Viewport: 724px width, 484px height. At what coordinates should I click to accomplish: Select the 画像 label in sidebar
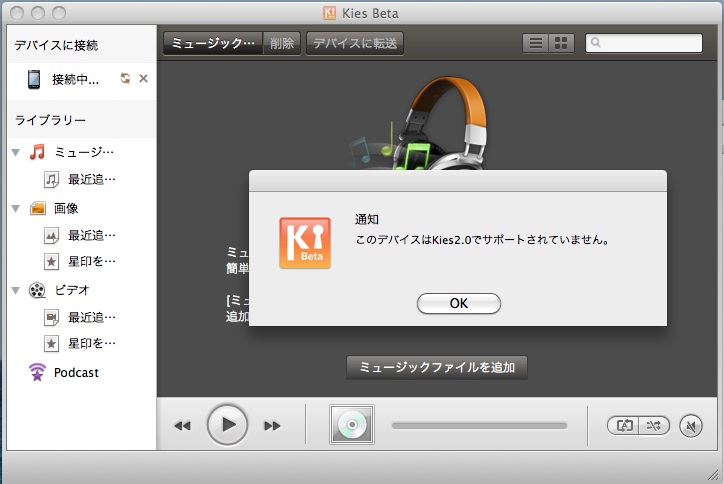pyautogui.click(x=66, y=208)
